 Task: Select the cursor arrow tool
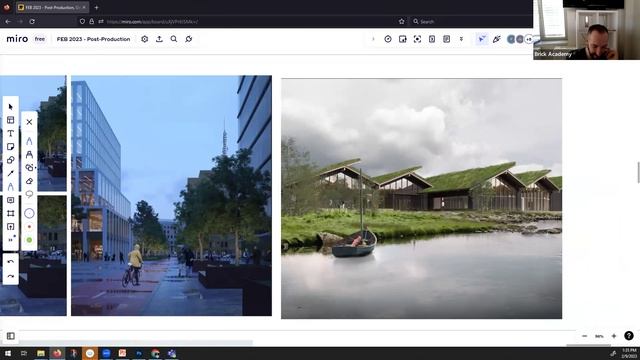11,107
